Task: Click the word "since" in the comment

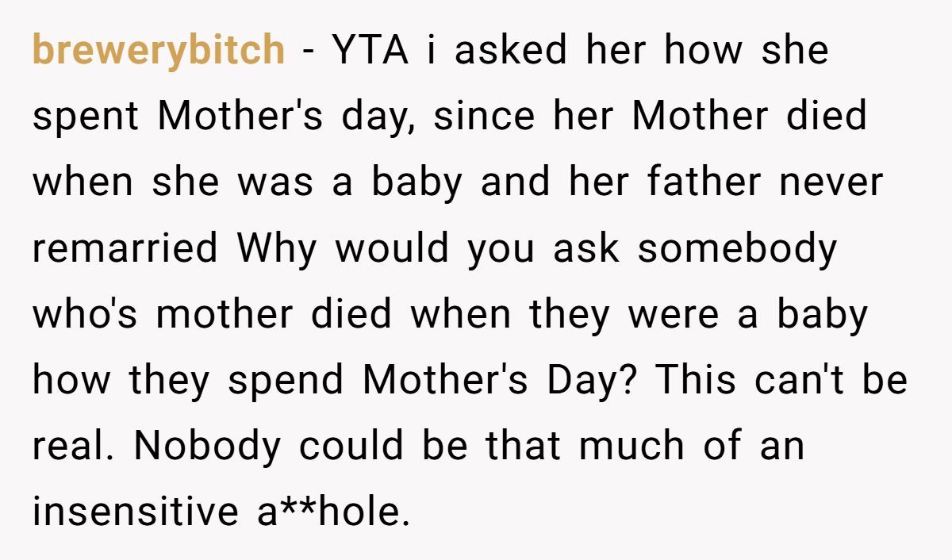Action: (x=474, y=117)
